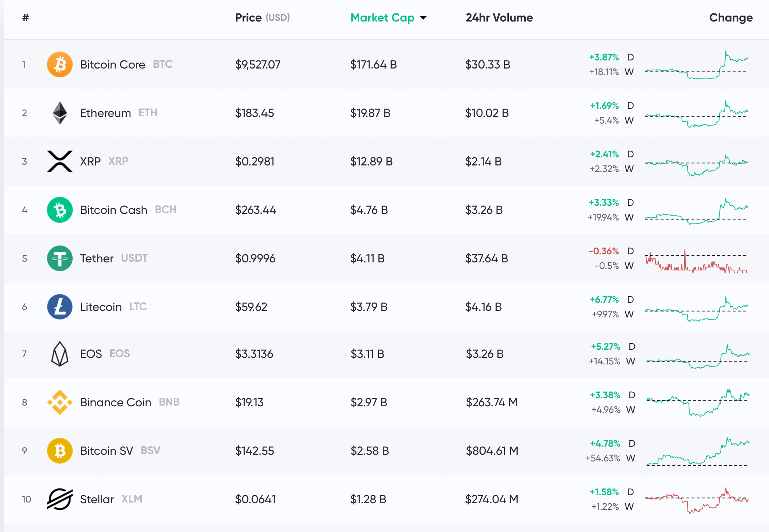This screenshot has width=769, height=532.
Task: Open the Stellar sparkline chart
Action: tap(697, 500)
